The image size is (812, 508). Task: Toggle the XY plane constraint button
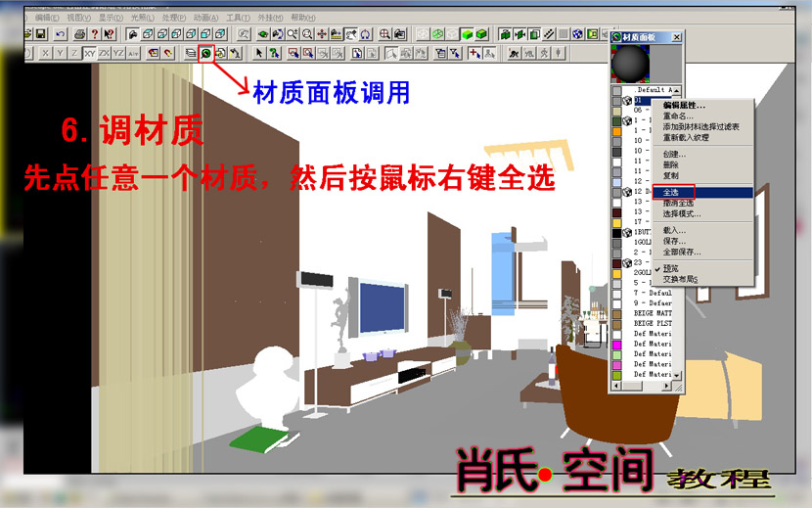(x=90, y=54)
